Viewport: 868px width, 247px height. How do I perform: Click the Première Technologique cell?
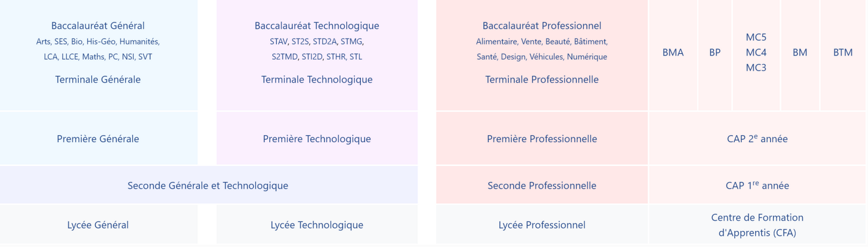pyautogui.click(x=317, y=139)
